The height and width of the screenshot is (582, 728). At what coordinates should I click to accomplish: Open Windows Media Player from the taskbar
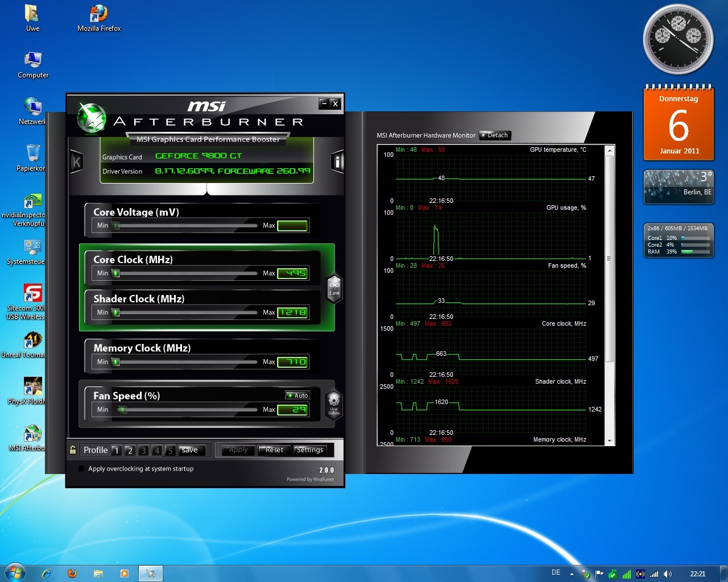pos(124,573)
